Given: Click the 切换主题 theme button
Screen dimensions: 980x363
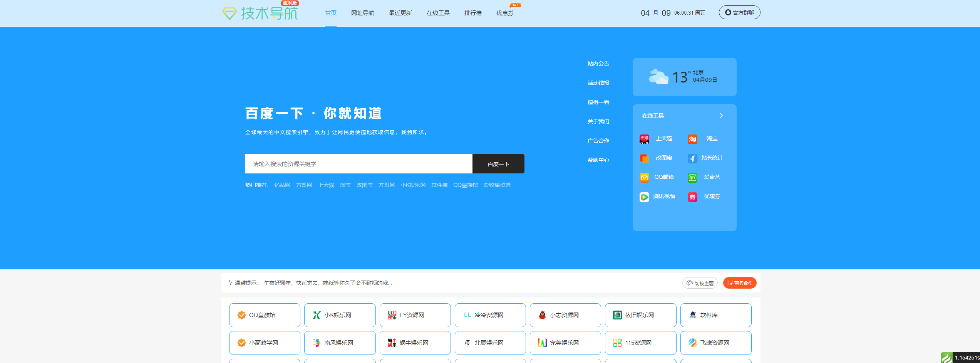Looking at the screenshot, I should 700,283.
